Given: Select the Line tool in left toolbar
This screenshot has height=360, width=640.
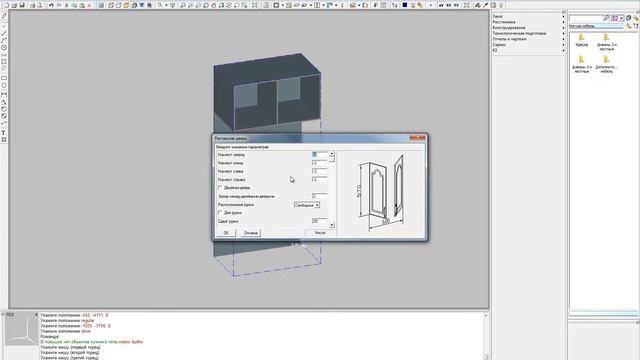Looking at the screenshot, I should coord(4,33).
